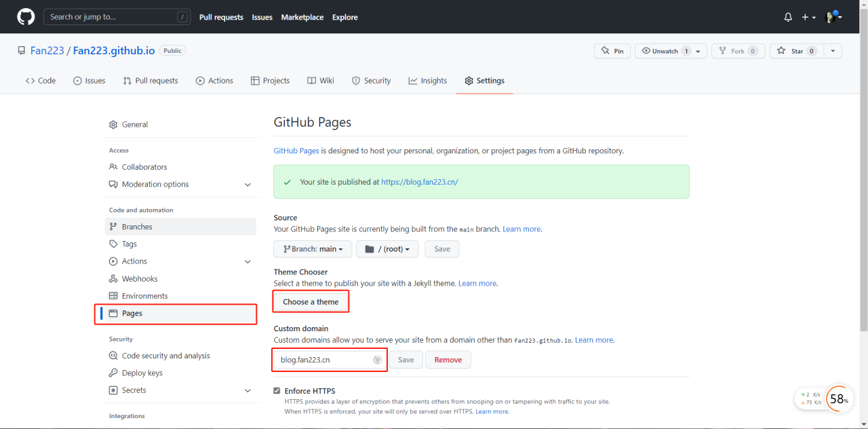Switch to the Code tab
Viewport: 868px width, 429px height.
(x=41, y=81)
